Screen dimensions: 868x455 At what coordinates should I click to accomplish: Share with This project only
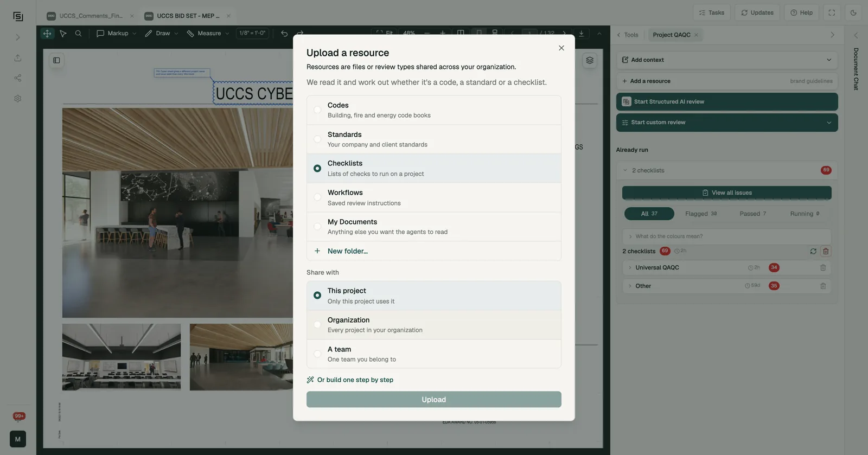[434, 296]
